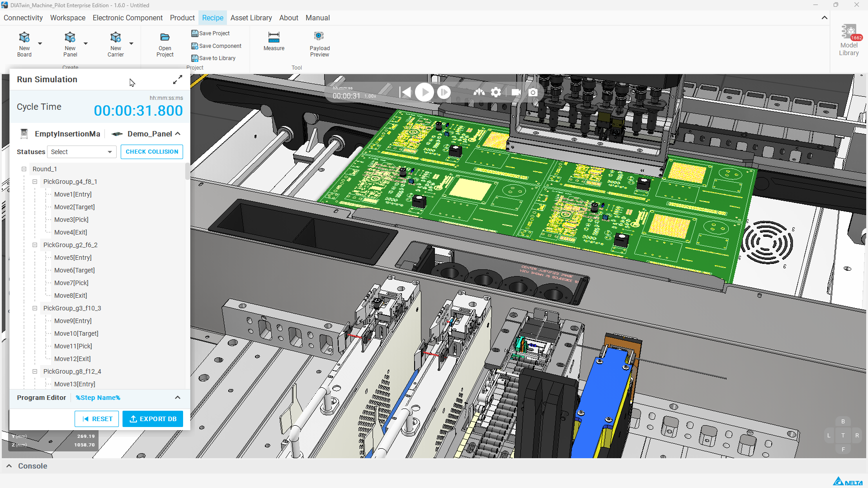Open the Electronic Component menu
The width and height of the screenshot is (868, 488).
pyautogui.click(x=127, y=18)
